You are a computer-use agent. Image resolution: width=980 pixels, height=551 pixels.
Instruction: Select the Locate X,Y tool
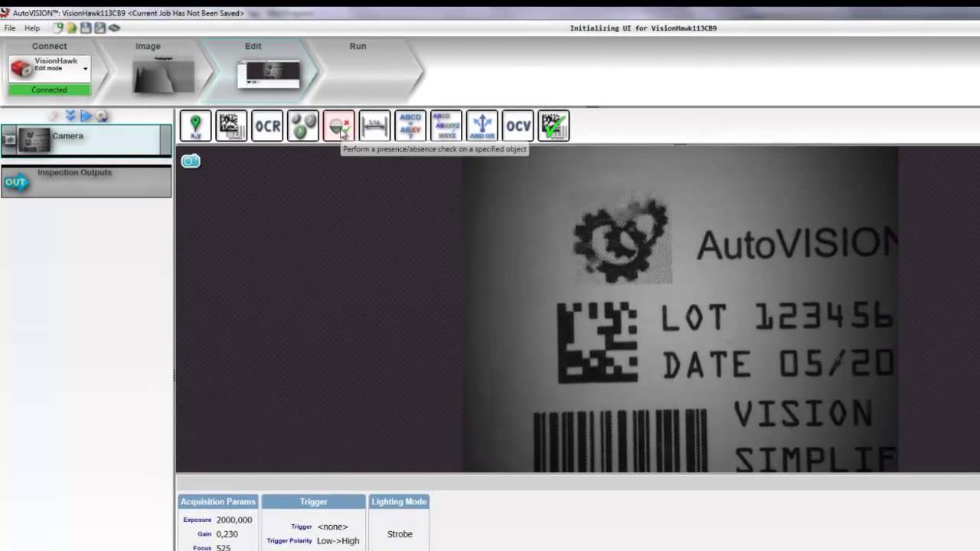click(195, 126)
